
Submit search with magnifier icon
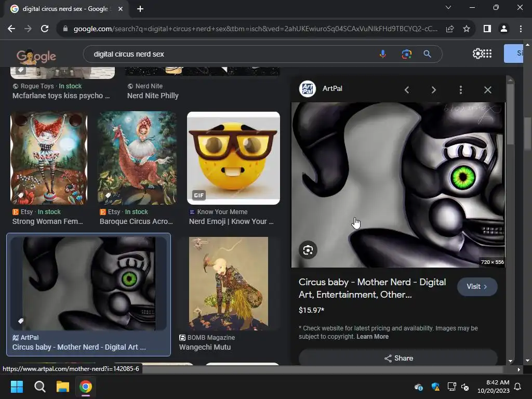pos(428,54)
